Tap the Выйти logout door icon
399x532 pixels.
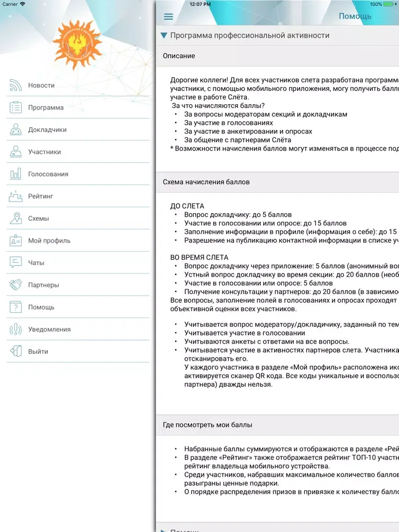[x=15, y=351]
